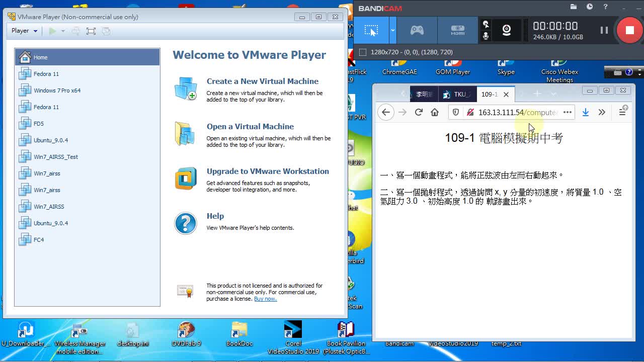Click the Unity mode toolbar icon
Image resolution: width=644 pixels, height=362 pixels.
tap(106, 31)
